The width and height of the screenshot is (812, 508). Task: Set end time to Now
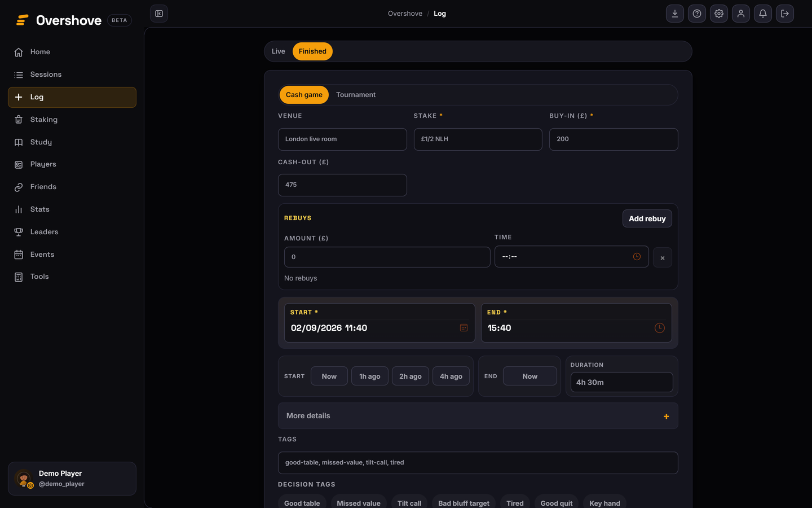530,376
